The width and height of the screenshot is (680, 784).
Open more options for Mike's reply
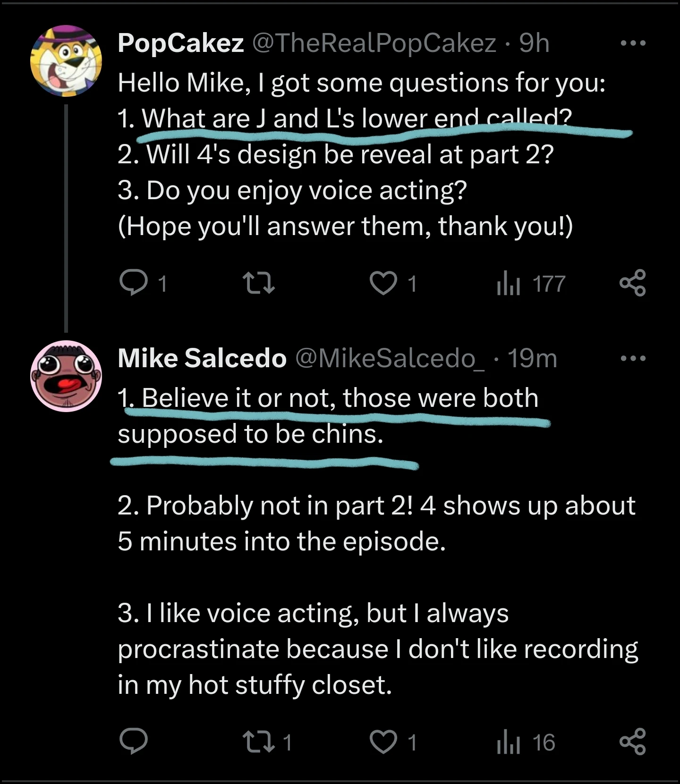[634, 359]
